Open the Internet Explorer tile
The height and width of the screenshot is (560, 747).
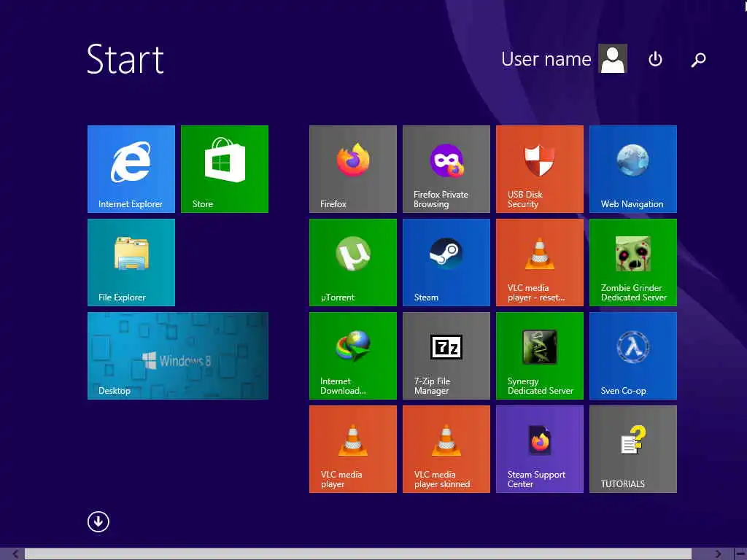click(x=131, y=169)
